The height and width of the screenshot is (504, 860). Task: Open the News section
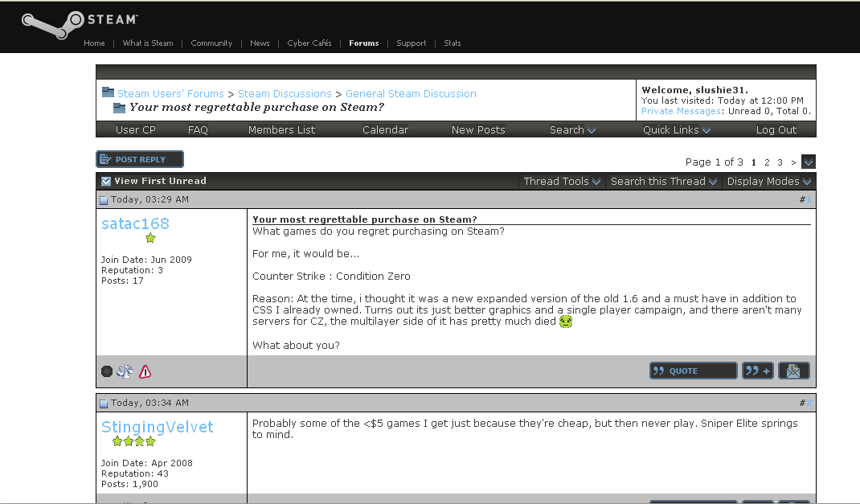tap(260, 43)
